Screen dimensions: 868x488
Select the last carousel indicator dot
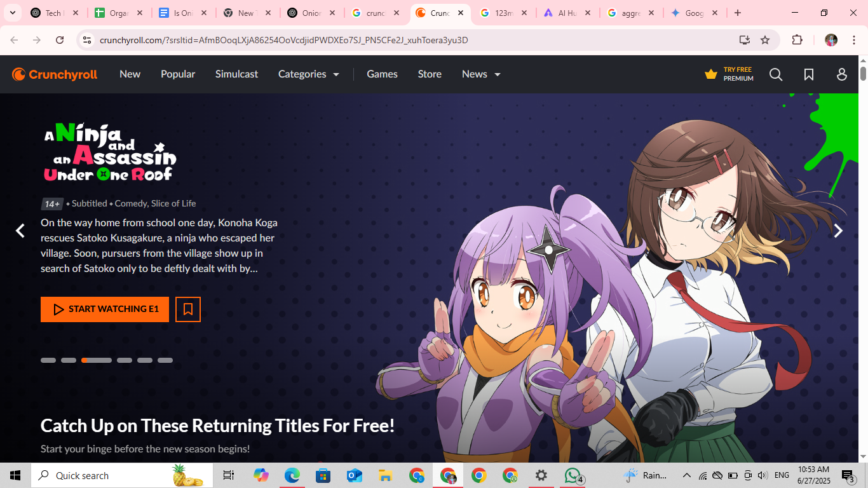point(165,360)
